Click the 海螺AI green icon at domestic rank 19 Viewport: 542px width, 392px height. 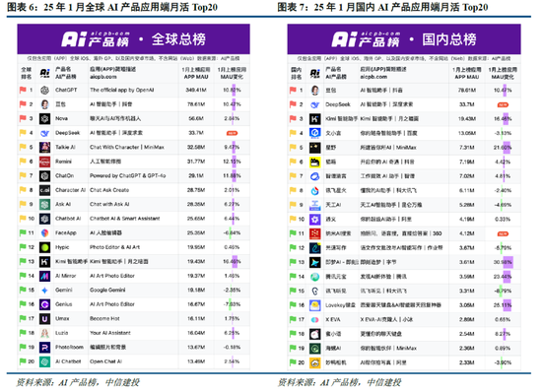tap(315, 349)
